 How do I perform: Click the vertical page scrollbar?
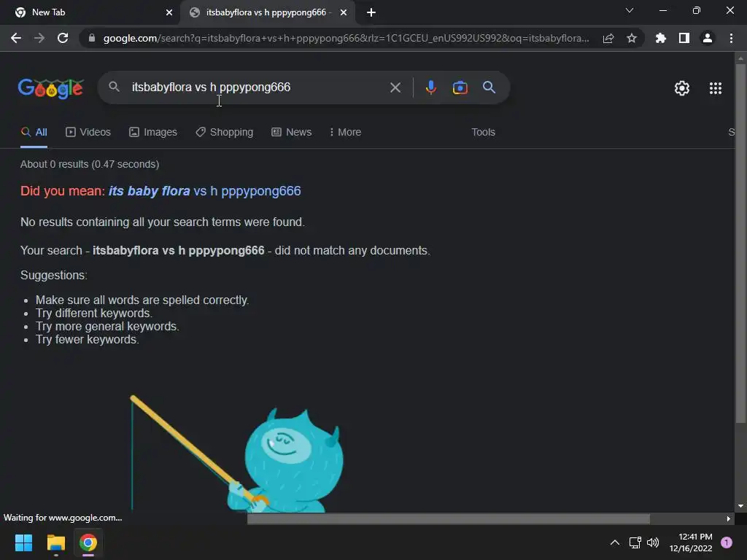click(740, 244)
